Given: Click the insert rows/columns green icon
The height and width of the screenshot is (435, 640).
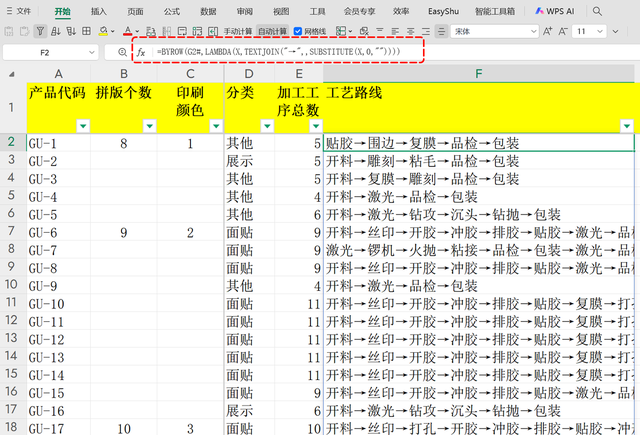Looking at the screenshot, I should [x=198, y=31].
